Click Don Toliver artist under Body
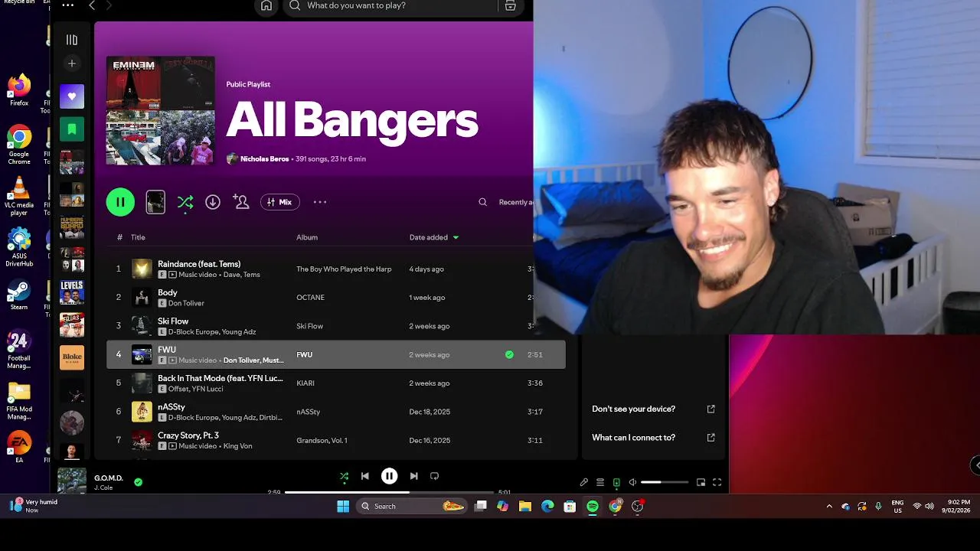 [x=187, y=304]
